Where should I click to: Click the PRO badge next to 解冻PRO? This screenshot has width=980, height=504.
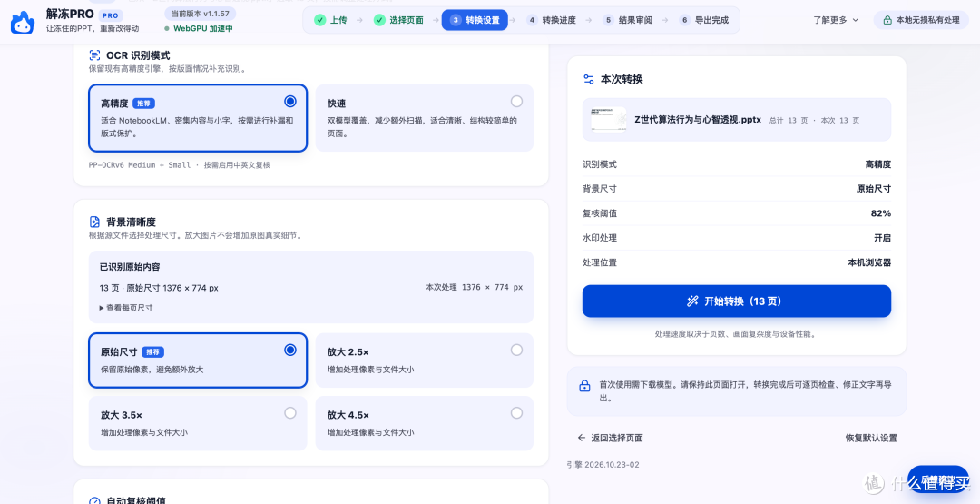112,15
